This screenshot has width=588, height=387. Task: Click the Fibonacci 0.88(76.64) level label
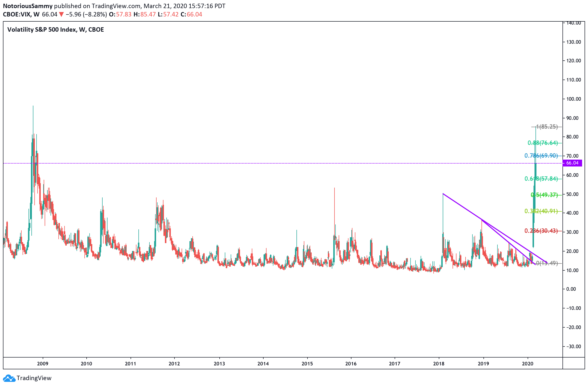(543, 143)
